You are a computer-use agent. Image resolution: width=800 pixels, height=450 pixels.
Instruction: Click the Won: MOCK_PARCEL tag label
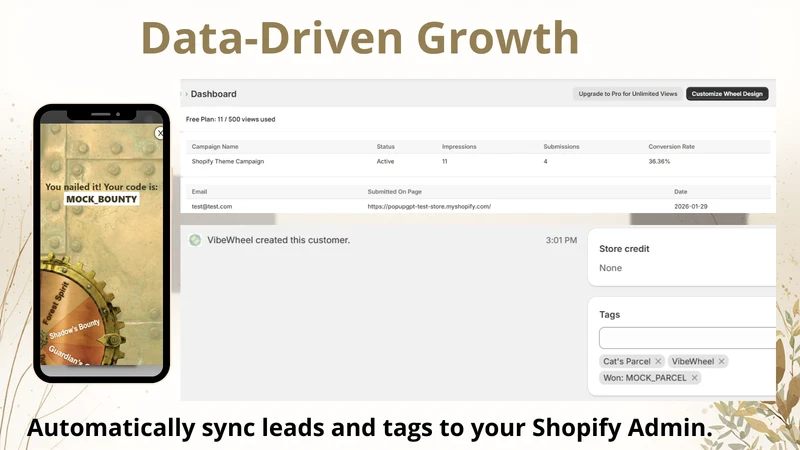[x=645, y=378]
